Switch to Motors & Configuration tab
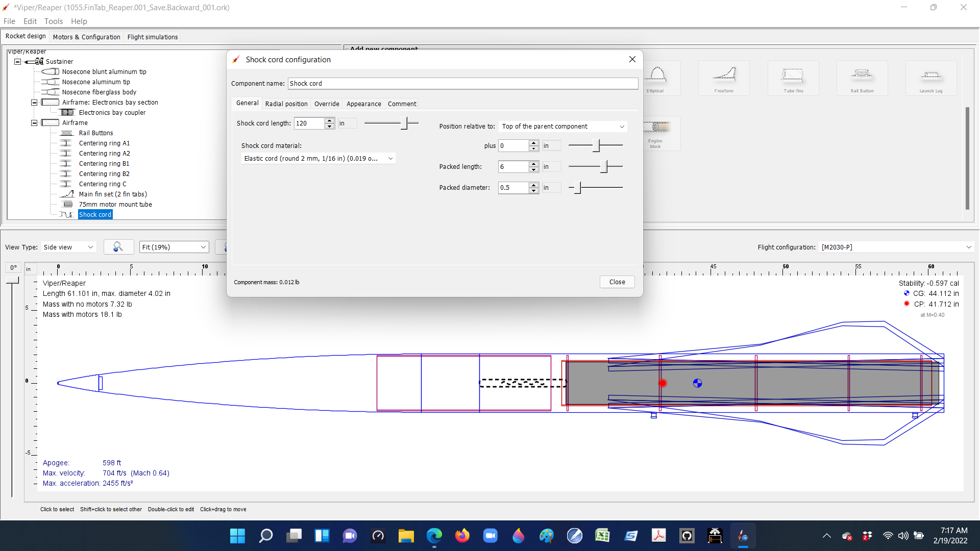 pos(86,37)
